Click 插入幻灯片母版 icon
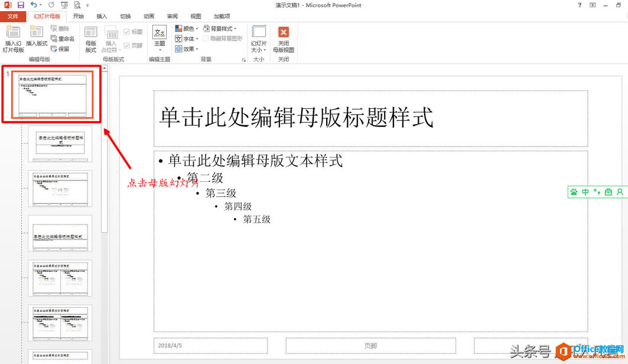 tap(13, 39)
